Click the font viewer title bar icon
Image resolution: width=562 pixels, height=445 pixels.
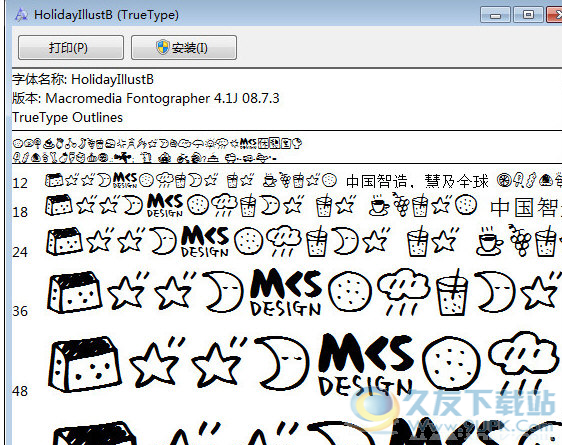pos(21,15)
